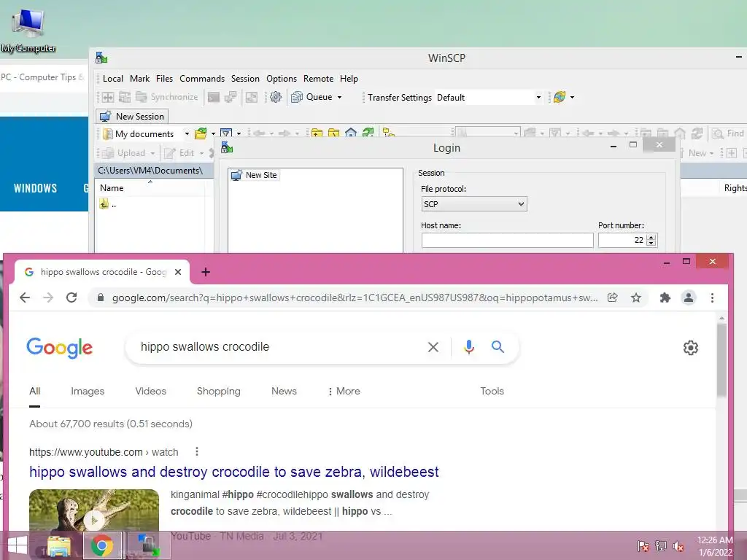Open a new Chrome tab with plus

click(205, 272)
